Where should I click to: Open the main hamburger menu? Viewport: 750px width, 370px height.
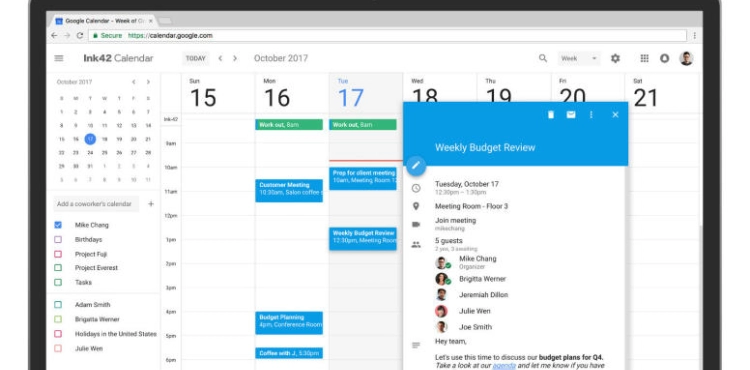click(x=59, y=58)
